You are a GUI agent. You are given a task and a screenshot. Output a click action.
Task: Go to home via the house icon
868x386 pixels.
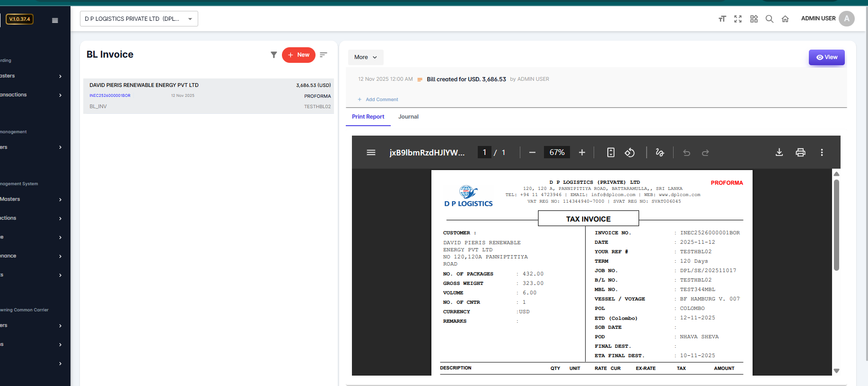click(x=785, y=19)
